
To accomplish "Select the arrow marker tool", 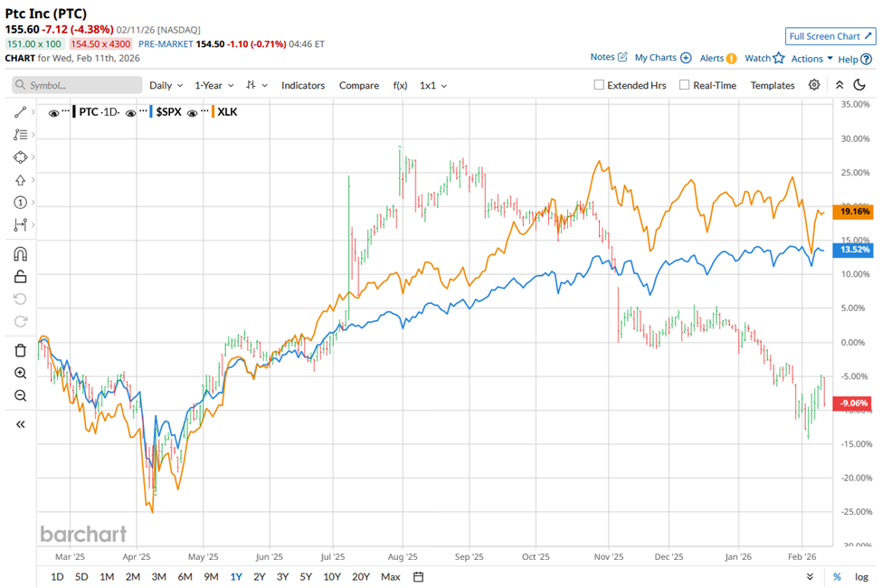I will 20,180.
